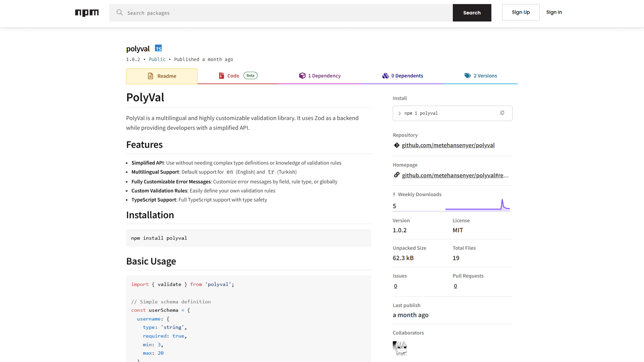This screenshot has height=362, width=644.
Task: Click the 'Multilingual Support' feature bullet
Action: coord(214,172)
